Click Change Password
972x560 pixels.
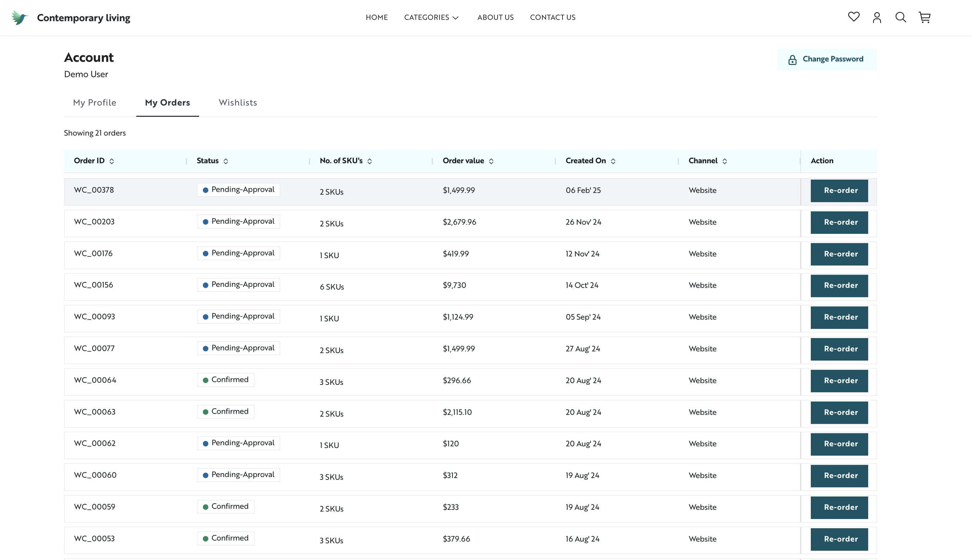point(832,59)
